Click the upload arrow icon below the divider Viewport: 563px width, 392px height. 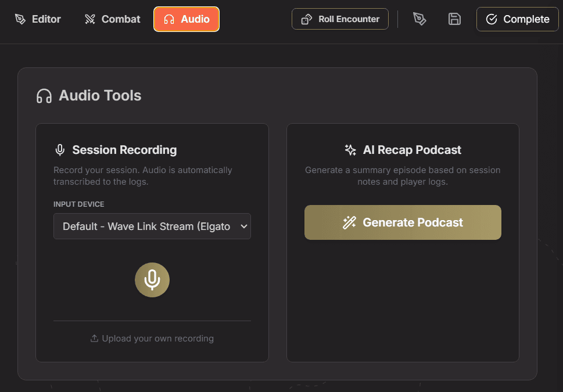[94, 339]
